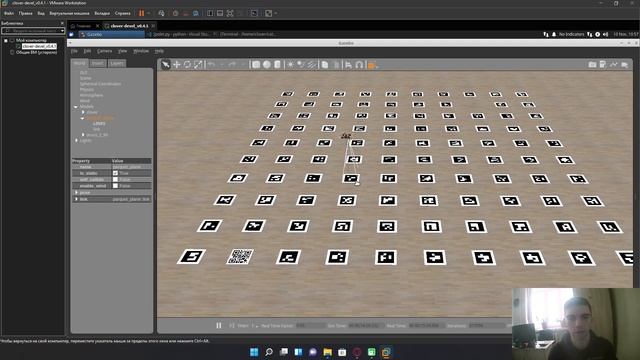Image resolution: width=640 pixels, height=360 pixels.
Task: Open Windows Start menu on taskbar
Action: coord(254,352)
